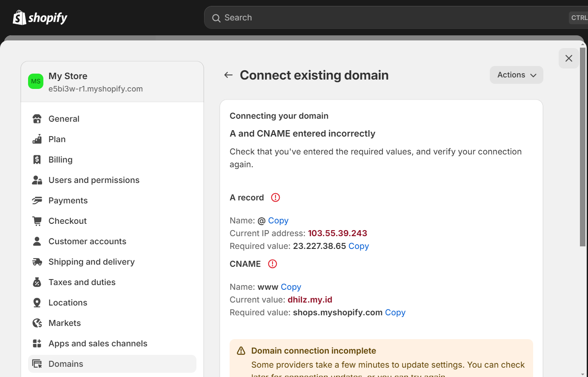This screenshot has height=377, width=588.
Task: Copy the A record name @
Action: click(278, 220)
